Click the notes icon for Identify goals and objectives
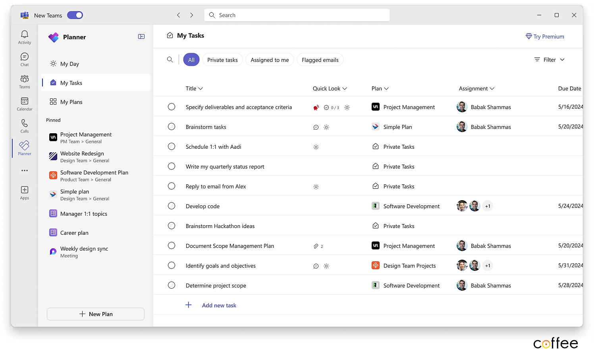Image resolution: width=594 pixels, height=364 pixels. [x=316, y=266]
